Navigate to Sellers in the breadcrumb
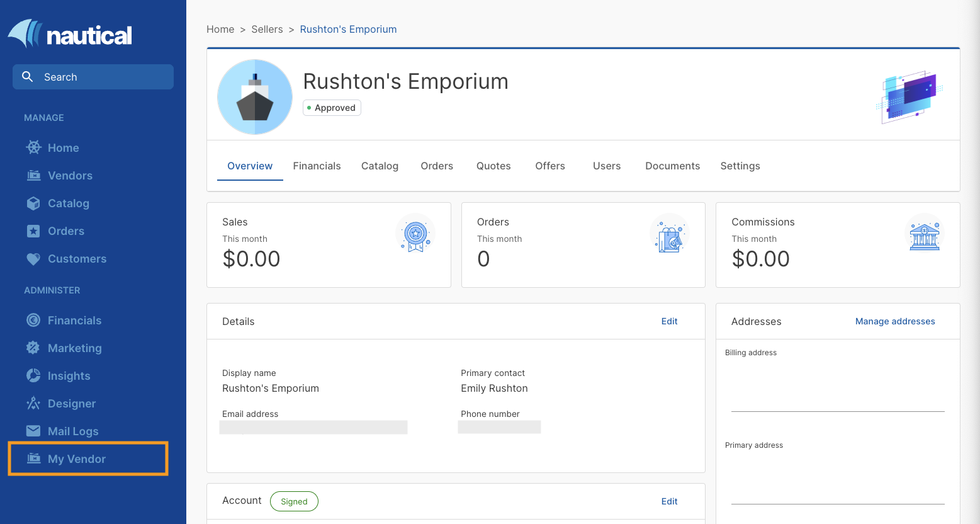This screenshot has height=524, width=980. point(267,30)
